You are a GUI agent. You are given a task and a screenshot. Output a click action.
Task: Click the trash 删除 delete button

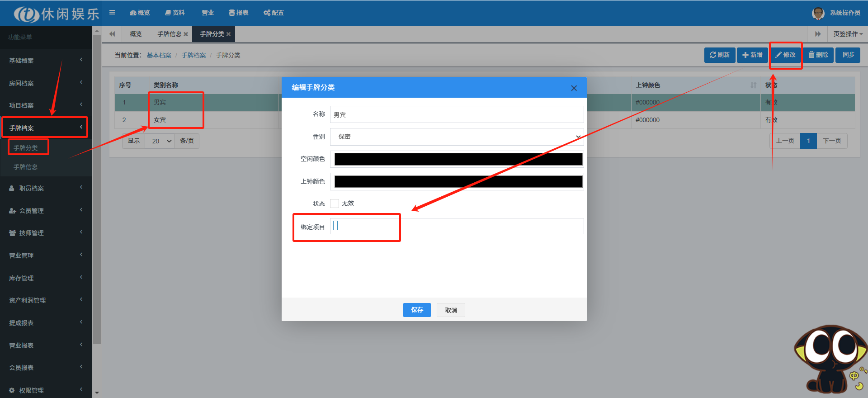pos(818,55)
